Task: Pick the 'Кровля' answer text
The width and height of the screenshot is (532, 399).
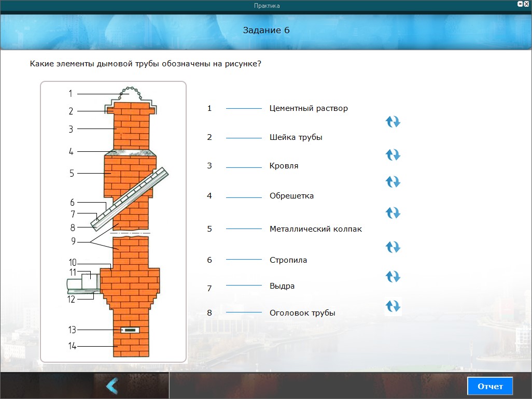Action: 284,166
